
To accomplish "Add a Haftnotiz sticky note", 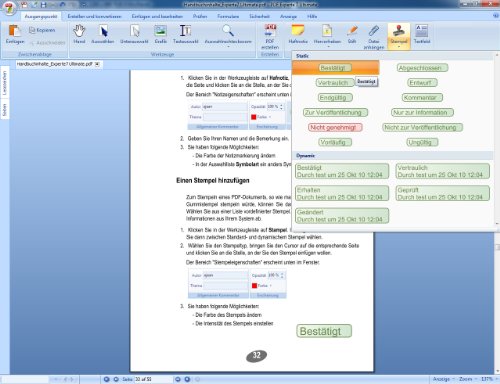I will (298, 34).
